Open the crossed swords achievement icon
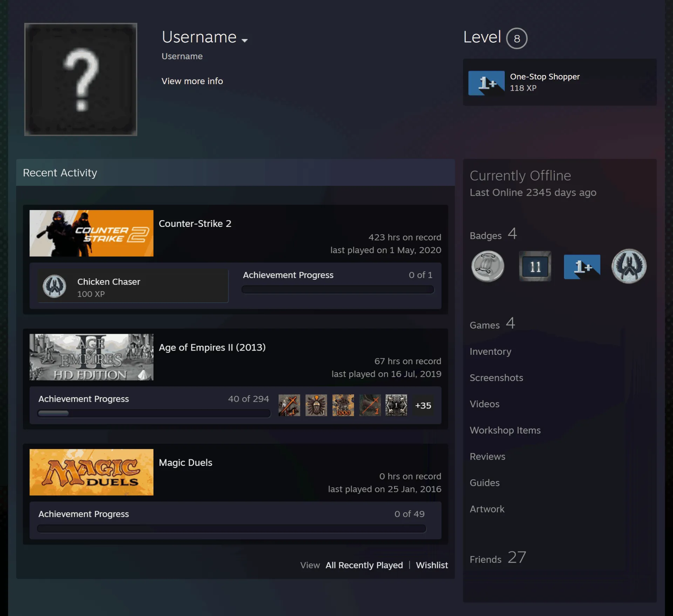This screenshot has width=673, height=616. click(x=289, y=405)
